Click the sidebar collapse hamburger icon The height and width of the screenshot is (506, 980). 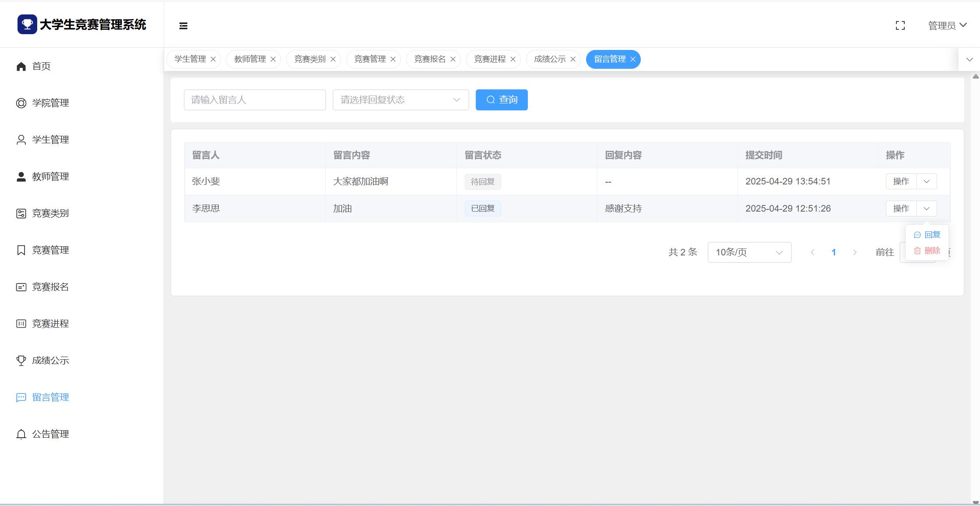183,26
